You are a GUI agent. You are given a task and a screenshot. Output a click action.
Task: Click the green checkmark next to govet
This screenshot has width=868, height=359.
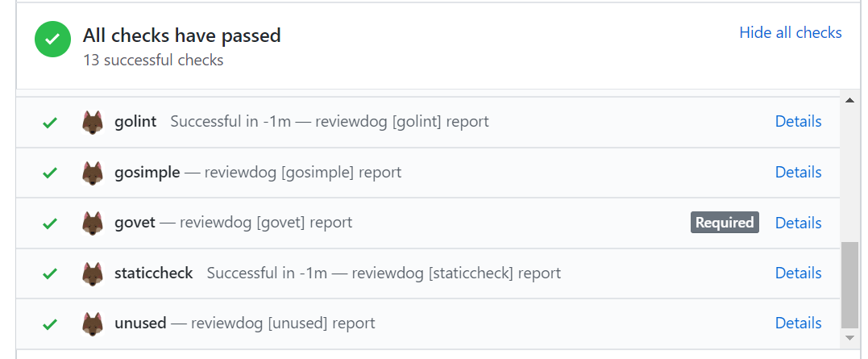coord(50,223)
